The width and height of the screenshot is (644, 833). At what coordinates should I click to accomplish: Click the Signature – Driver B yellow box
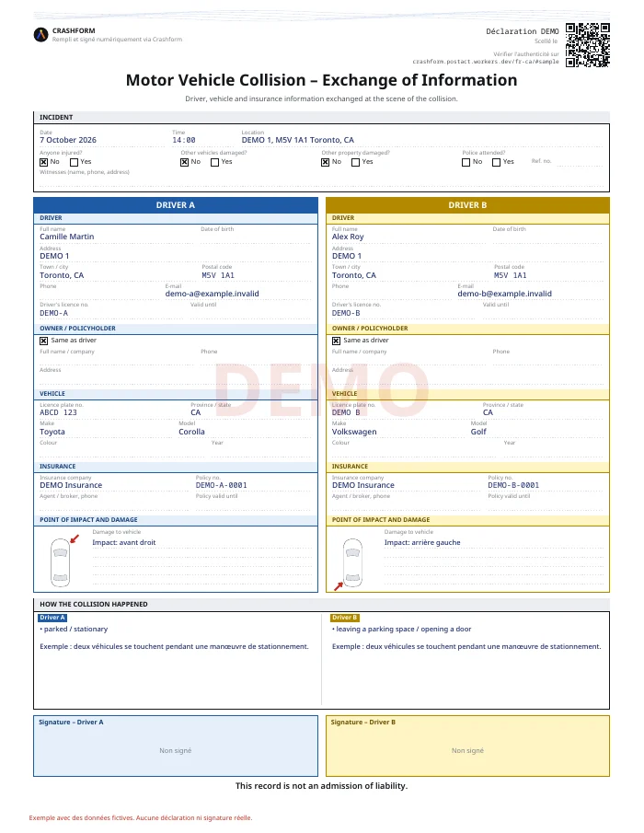pyautogui.click(x=467, y=746)
